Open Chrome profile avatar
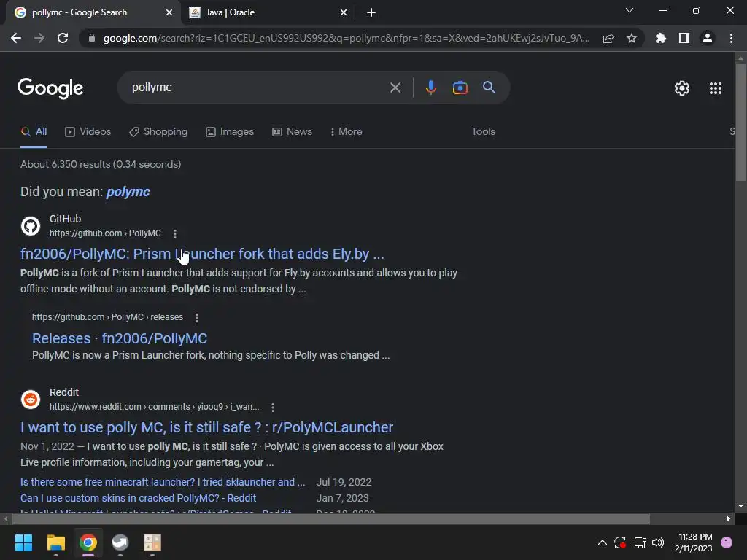 (708, 38)
